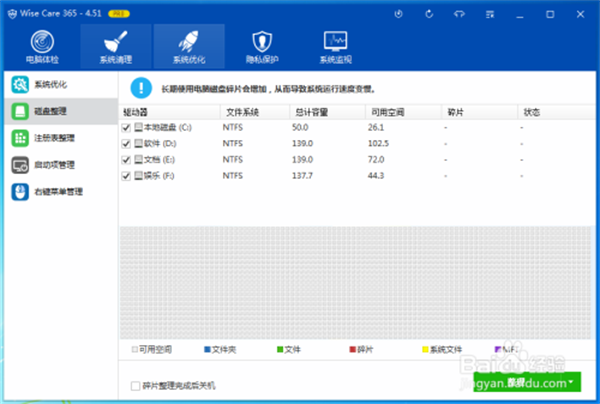The height and width of the screenshot is (404, 600).
Task: Open 注册表整理 in the sidebar
Action: point(61,138)
